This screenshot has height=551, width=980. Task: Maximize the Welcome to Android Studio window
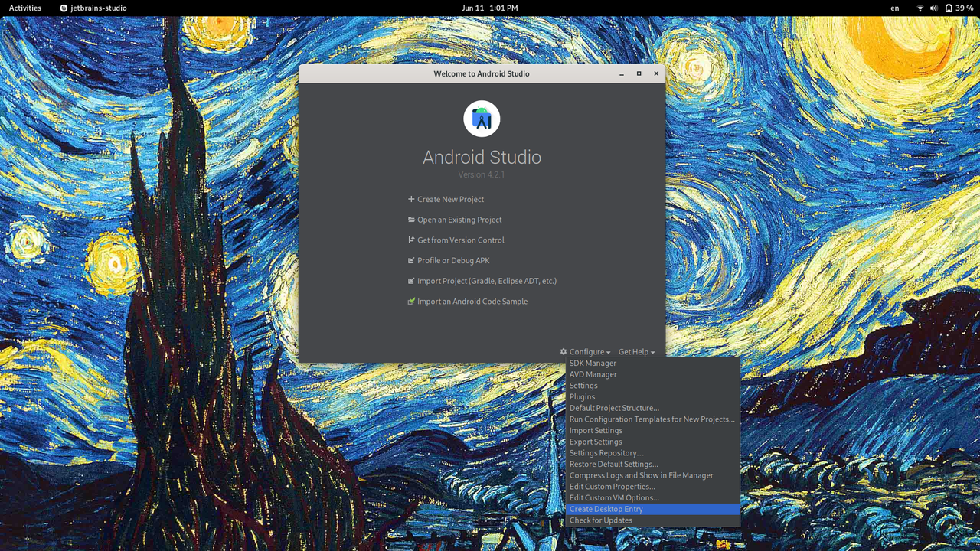(639, 73)
